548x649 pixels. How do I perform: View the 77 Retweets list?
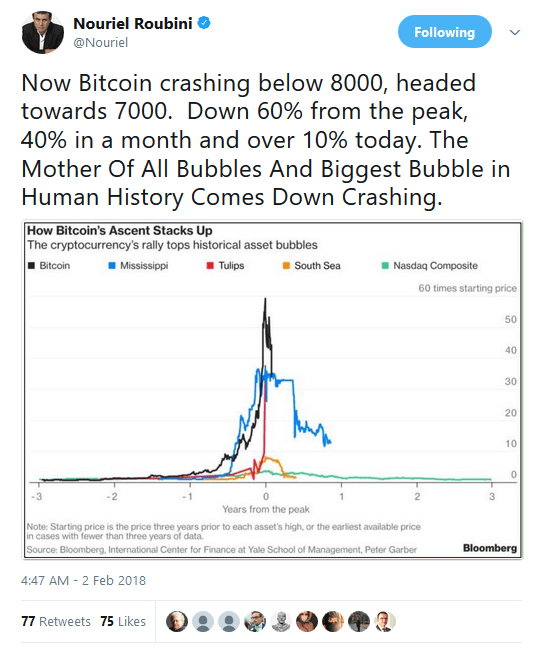pos(56,621)
